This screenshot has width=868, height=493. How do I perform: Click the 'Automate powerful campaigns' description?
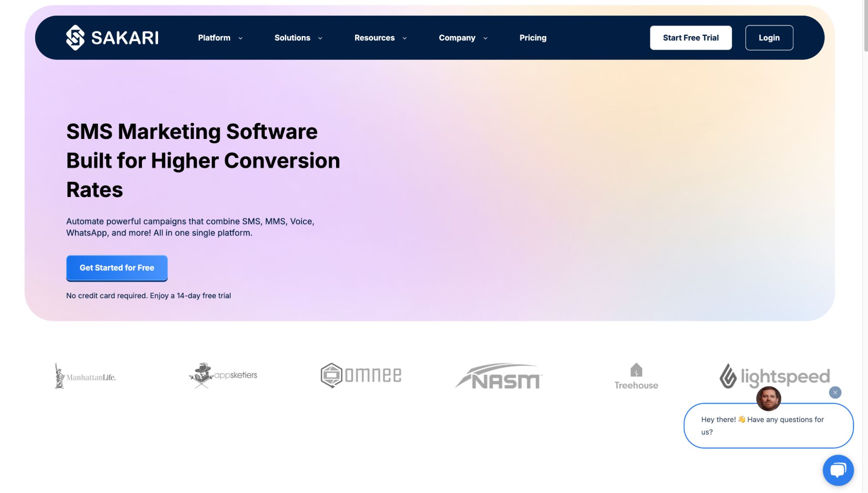[190, 227]
